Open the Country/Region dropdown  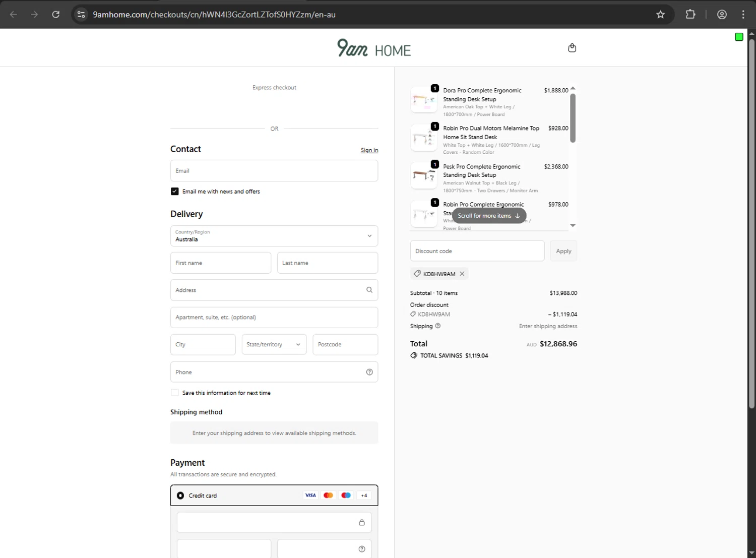274,236
